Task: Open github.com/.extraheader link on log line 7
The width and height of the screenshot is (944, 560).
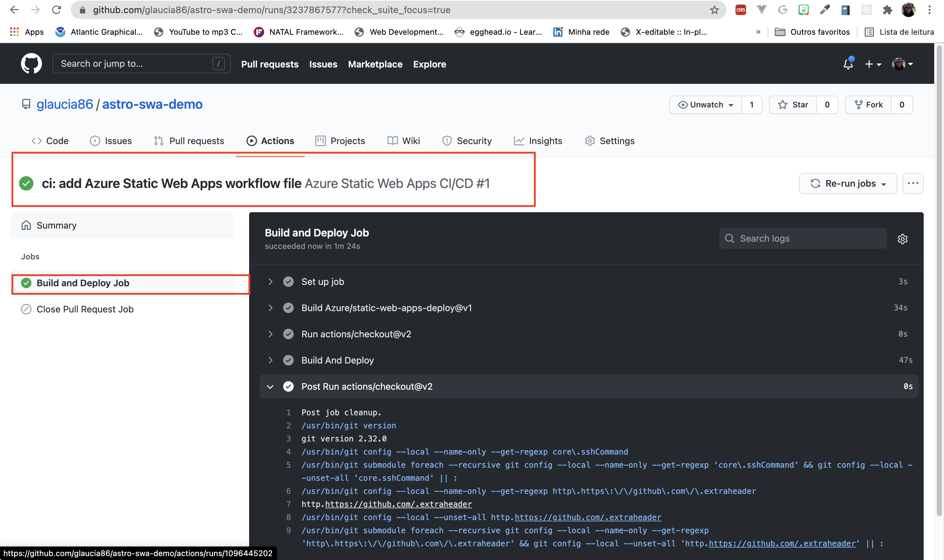Action: 398,504
